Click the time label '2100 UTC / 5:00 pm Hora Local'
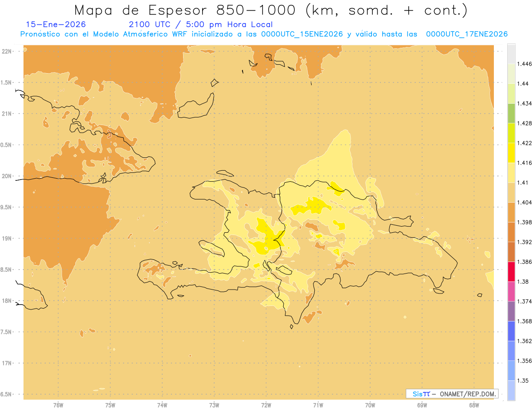This screenshot has height=411, width=532. click(x=200, y=24)
